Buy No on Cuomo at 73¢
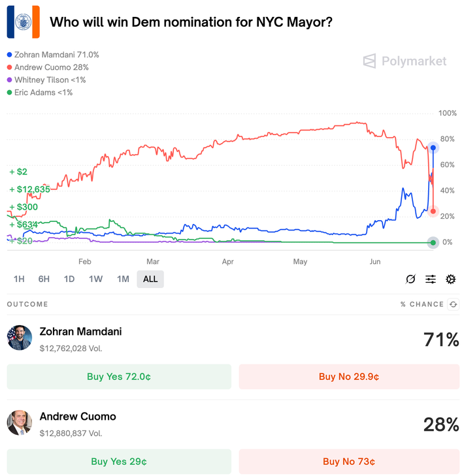This screenshot has height=476, width=464. point(349,462)
